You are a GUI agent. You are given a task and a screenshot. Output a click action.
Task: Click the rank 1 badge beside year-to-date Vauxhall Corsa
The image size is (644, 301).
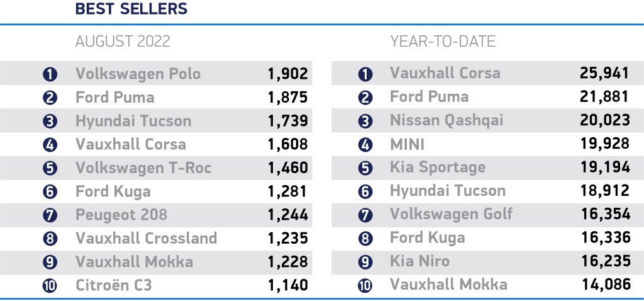tap(365, 74)
